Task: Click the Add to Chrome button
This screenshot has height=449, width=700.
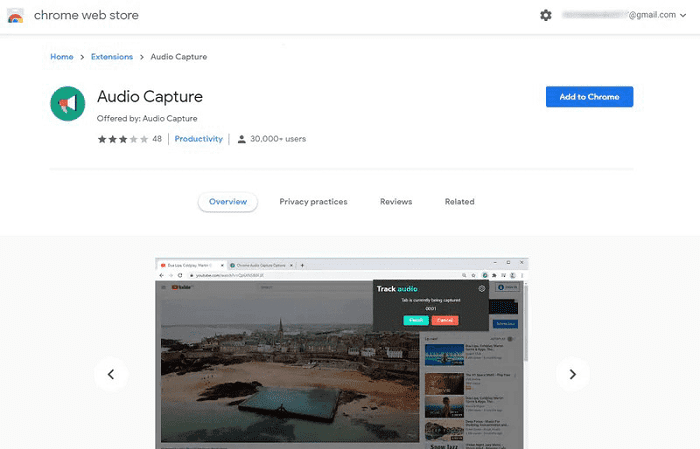Action: point(589,96)
